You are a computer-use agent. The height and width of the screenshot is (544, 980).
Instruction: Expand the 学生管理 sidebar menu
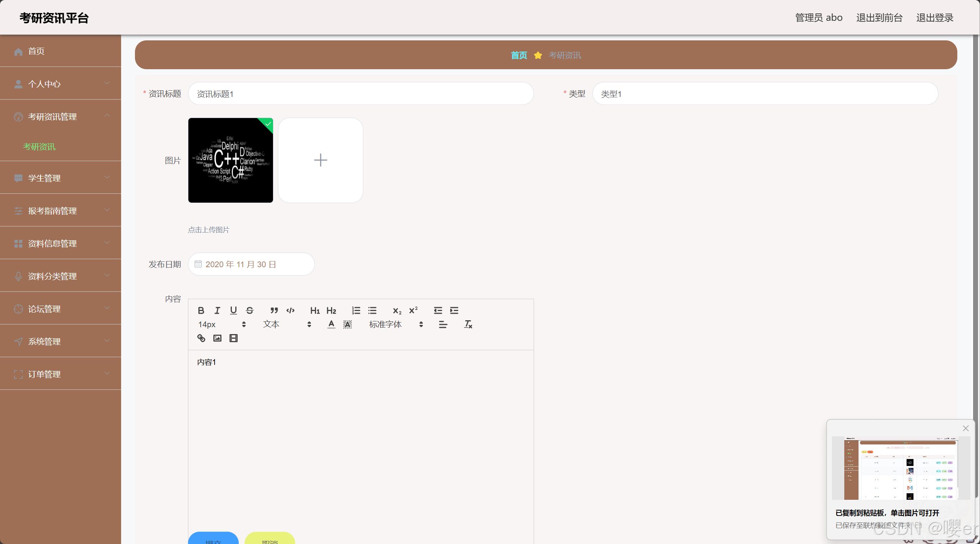[61, 178]
